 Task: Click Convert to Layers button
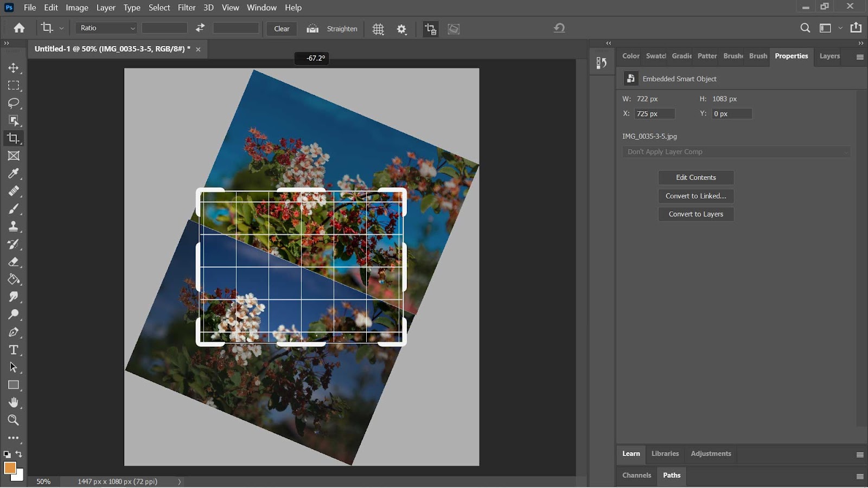pos(696,214)
